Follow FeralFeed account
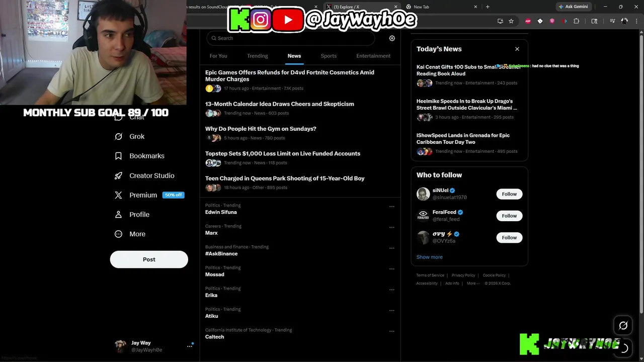 pos(509,216)
